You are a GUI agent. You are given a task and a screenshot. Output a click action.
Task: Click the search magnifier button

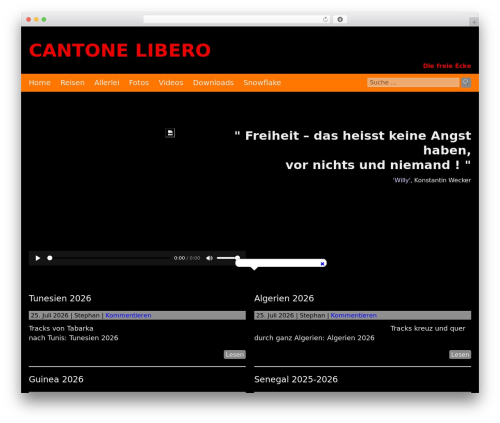coord(466,82)
